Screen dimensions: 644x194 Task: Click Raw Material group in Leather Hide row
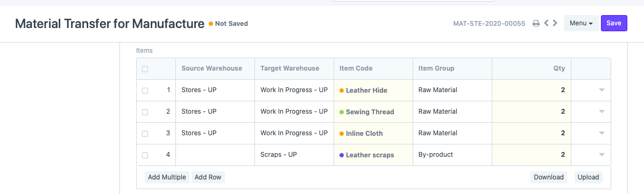tap(452, 91)
